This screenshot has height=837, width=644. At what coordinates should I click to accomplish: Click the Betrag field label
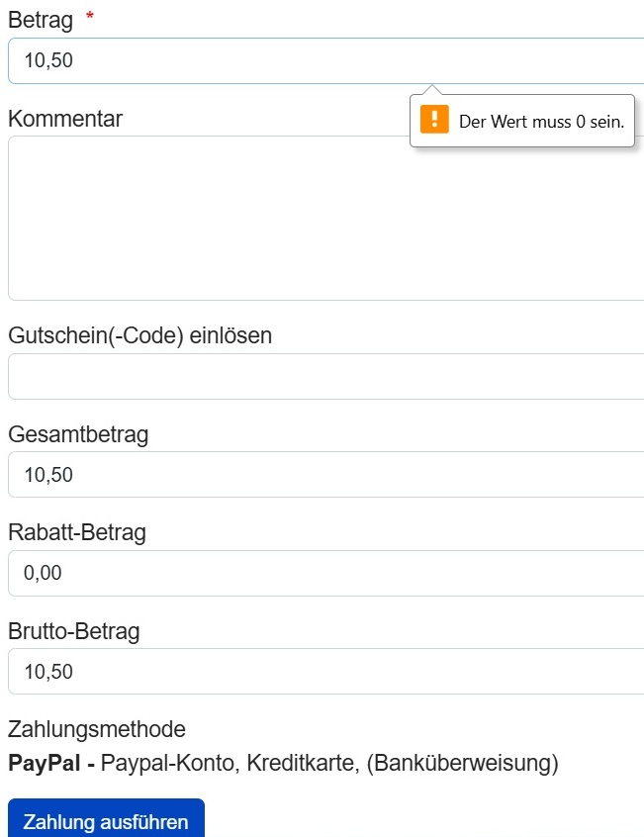(41, 20)
